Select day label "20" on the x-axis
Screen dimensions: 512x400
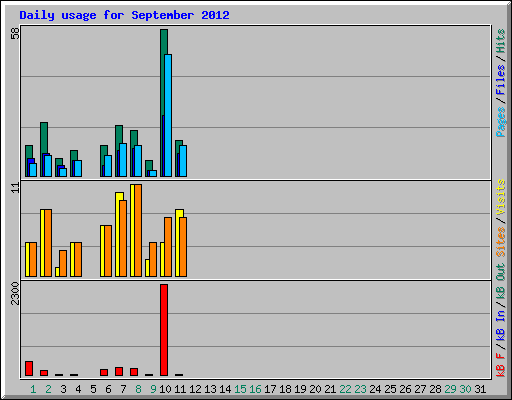click(315, 389)
